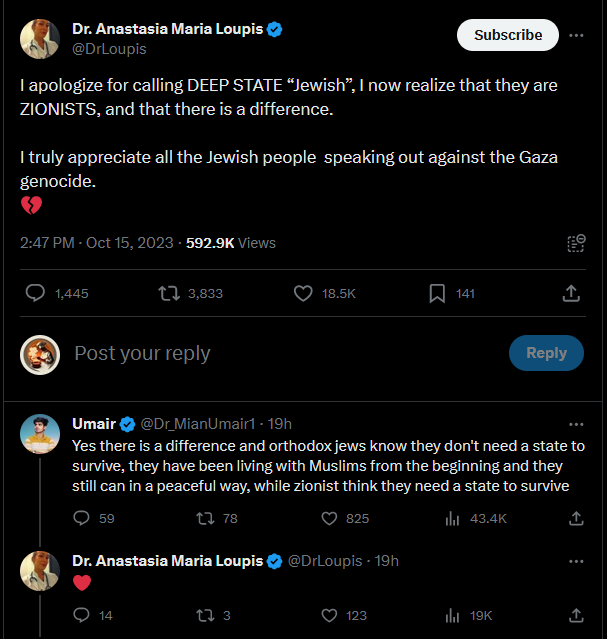Repost the main tweet with 3,833 reposts
Image resolution: width=607 pixels, height=639 pixels.
(169, 293)
